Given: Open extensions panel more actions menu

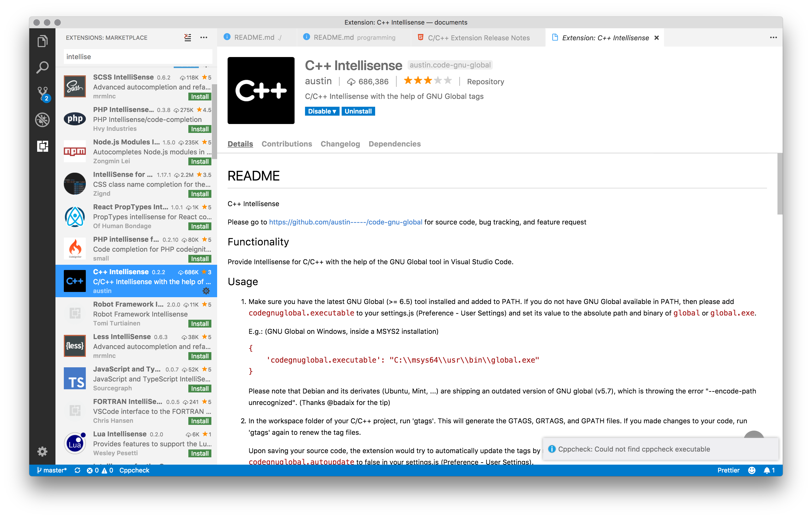Looking at the screenshot, I should coord(204,37).
